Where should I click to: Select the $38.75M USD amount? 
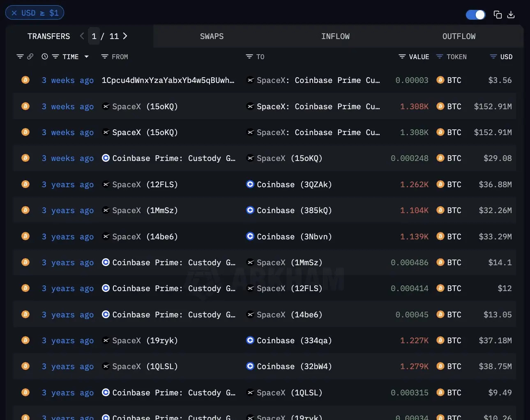pos(495,367)
